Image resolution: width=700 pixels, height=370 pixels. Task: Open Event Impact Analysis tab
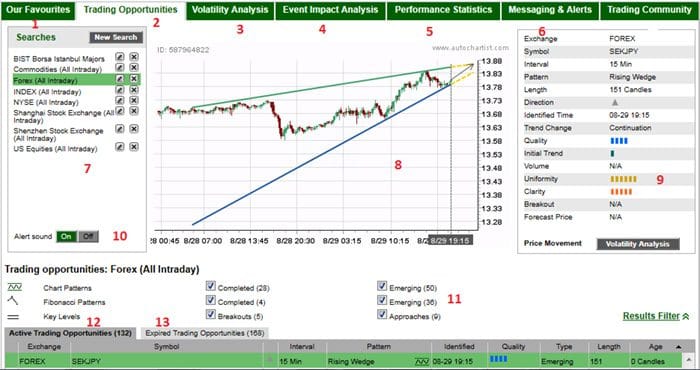[330, 10]
